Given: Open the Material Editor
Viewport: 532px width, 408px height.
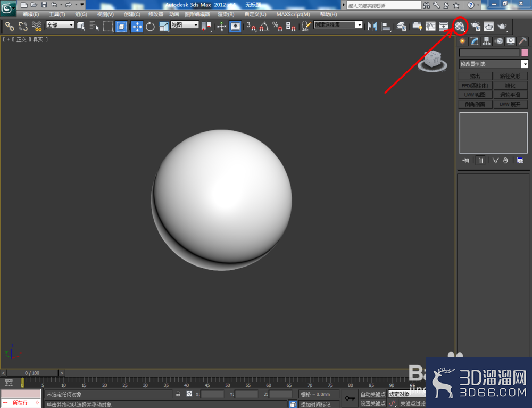Looking at the screenshot, I should tap(460, 26).
